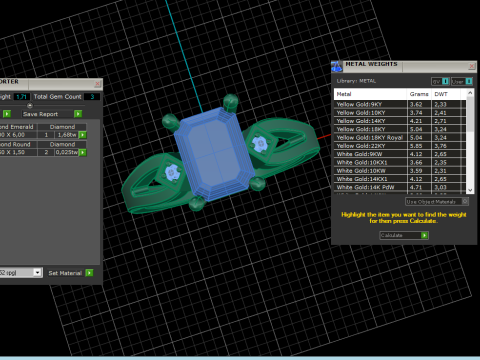This screenshot has height=360, width=480.
Task: Select the White Gold:10KX1 row
Action: point(400,163)
